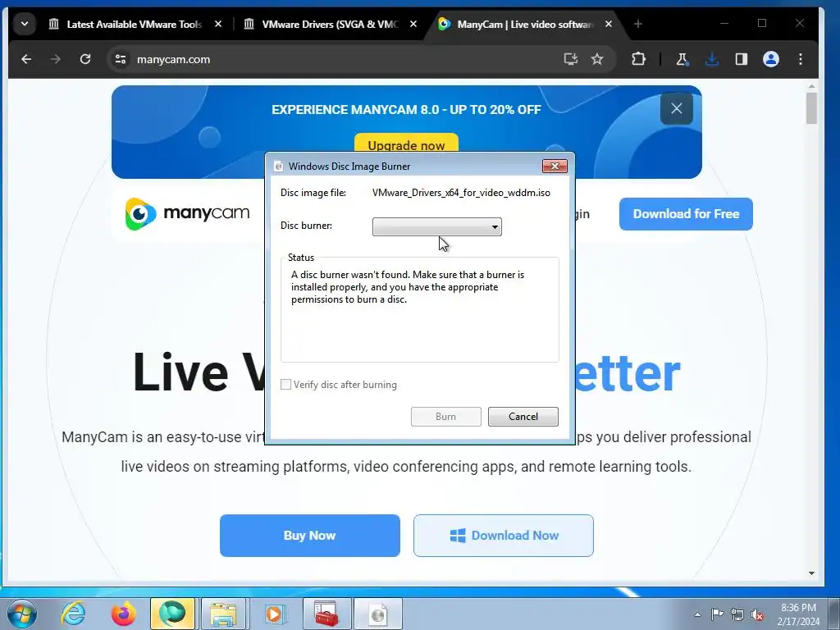Click the disc burner taskbar icon
The height and width of the screenshot is (630, 840).
(378, 614)
